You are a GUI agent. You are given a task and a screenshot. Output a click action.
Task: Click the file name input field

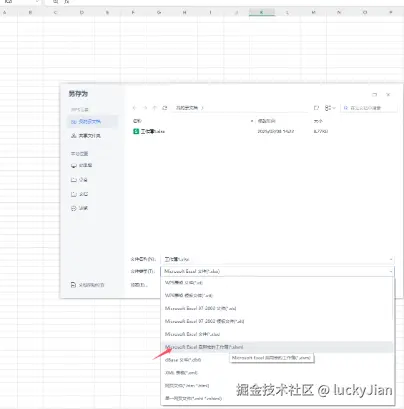[x=277, y=259]
